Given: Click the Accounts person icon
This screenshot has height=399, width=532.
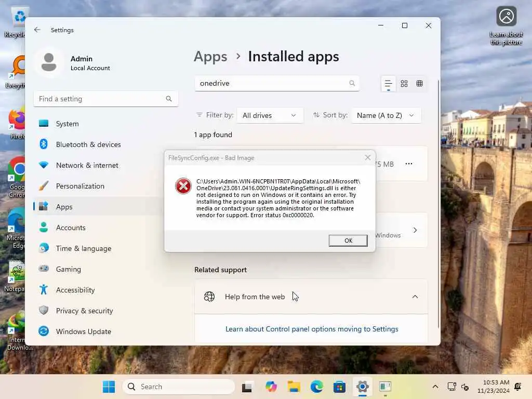Looking at the screenshot, I should (x=44, y=228).
